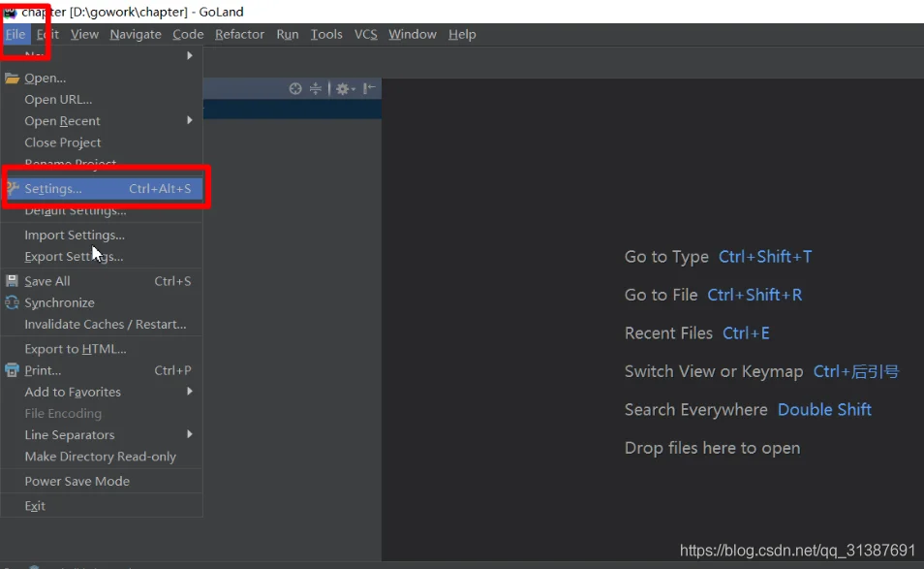Open the Help menu
The image size is (924, 569).
point(462,34)
